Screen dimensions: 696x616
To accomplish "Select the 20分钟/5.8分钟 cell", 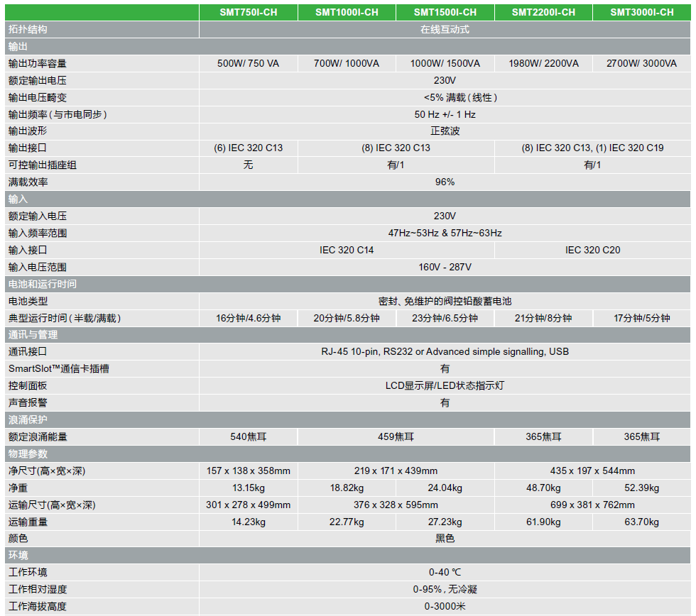I will (x=347, y=318).
